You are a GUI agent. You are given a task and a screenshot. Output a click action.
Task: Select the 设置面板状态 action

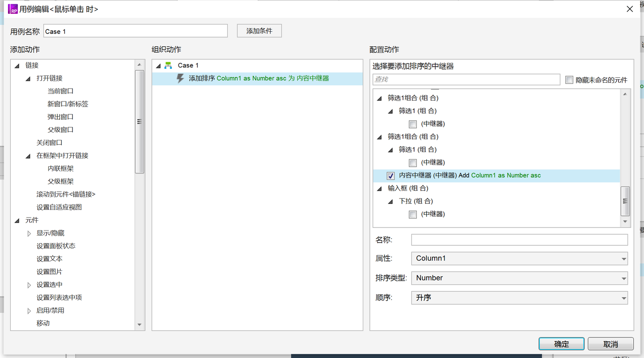click(56, 246)
